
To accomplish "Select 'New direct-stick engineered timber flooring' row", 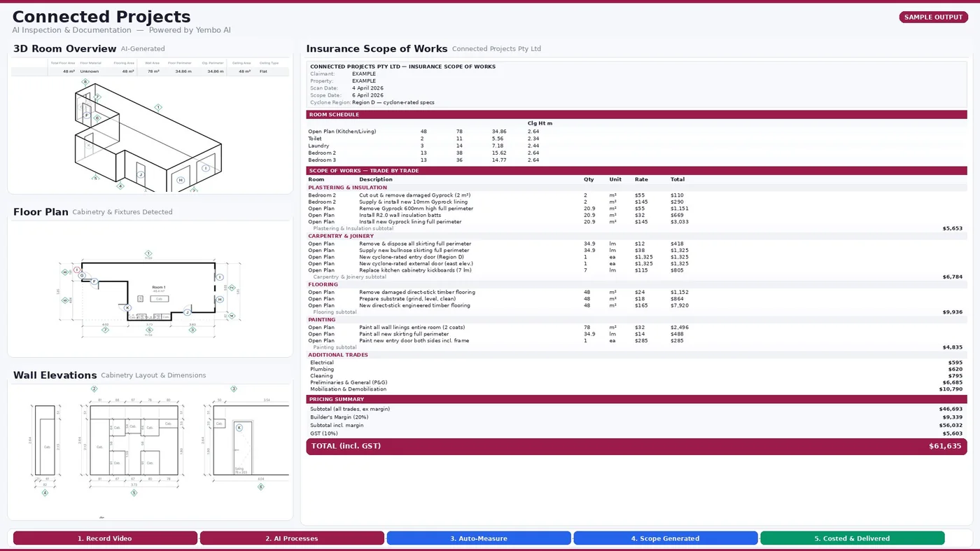I will (636, 305).
